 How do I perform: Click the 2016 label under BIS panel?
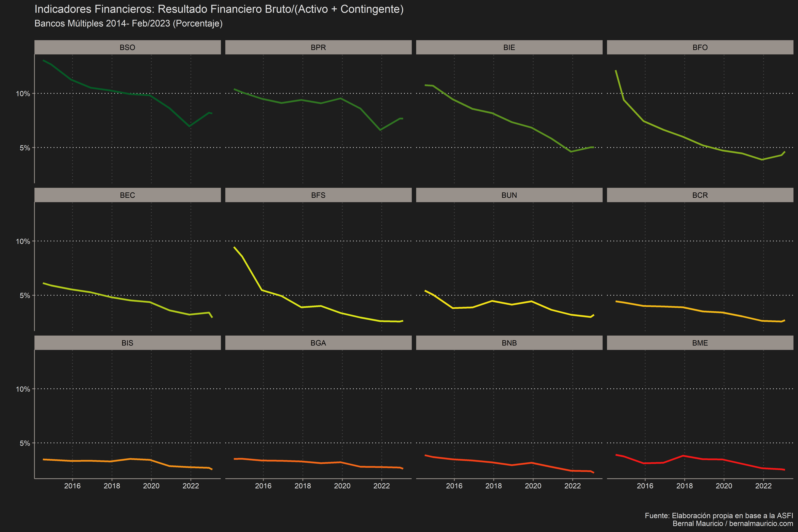pyautogui.click(x=72, y=486)
